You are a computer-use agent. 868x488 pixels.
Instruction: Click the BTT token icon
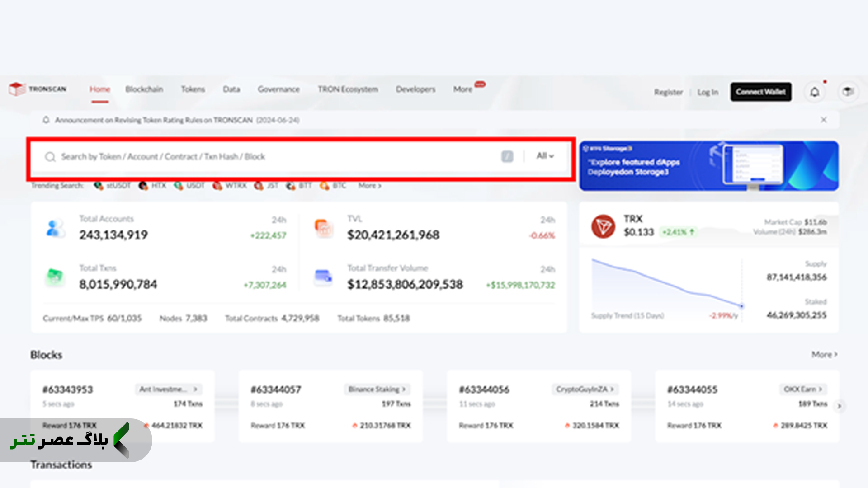291,186
